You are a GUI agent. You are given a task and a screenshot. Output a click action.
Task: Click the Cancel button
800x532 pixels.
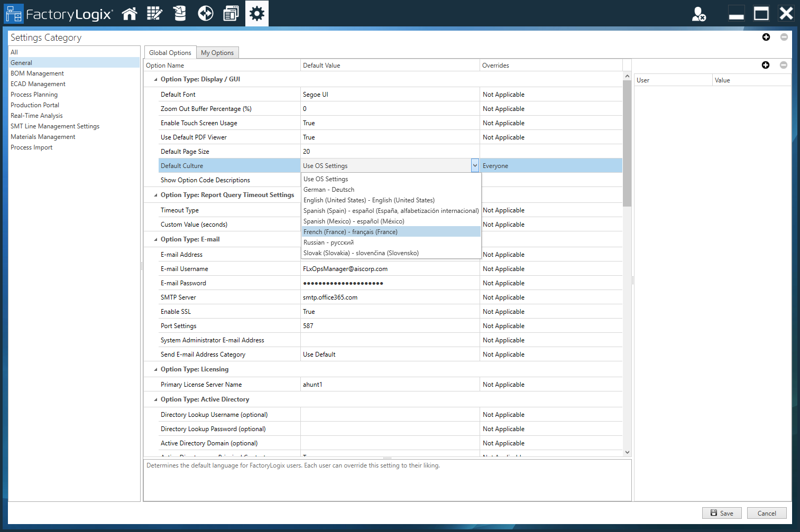(x=766, y=513)
